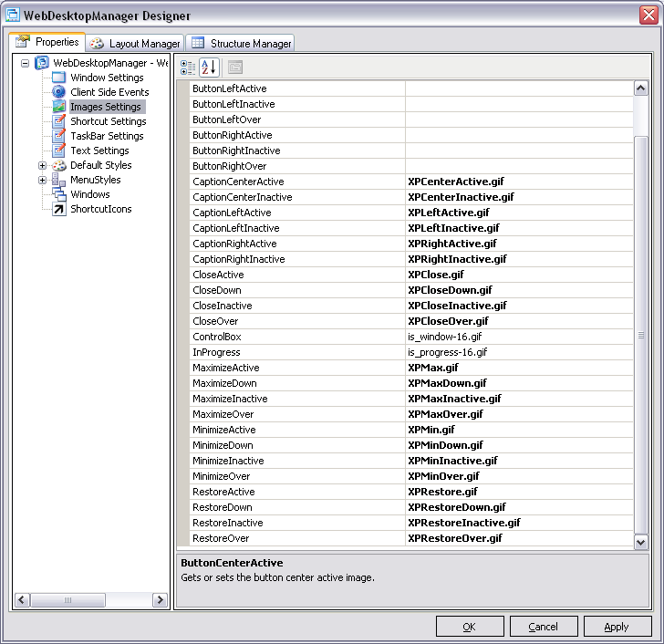Select Text Settings in the tree
Screen dimensions: 664x644
coord(99,151)
